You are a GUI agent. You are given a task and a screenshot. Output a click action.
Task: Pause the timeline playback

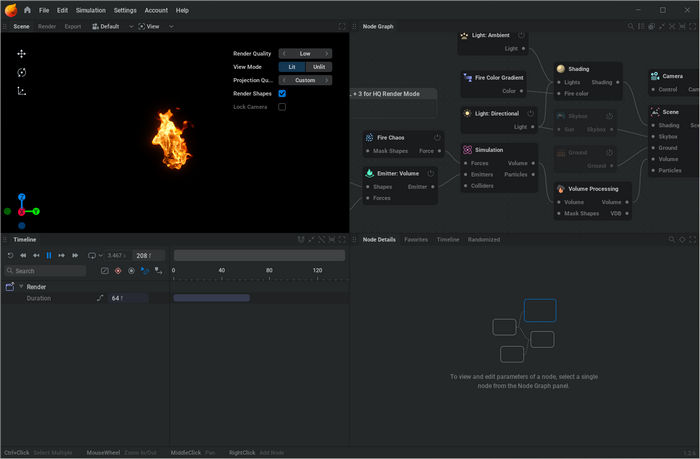point(49,256)
